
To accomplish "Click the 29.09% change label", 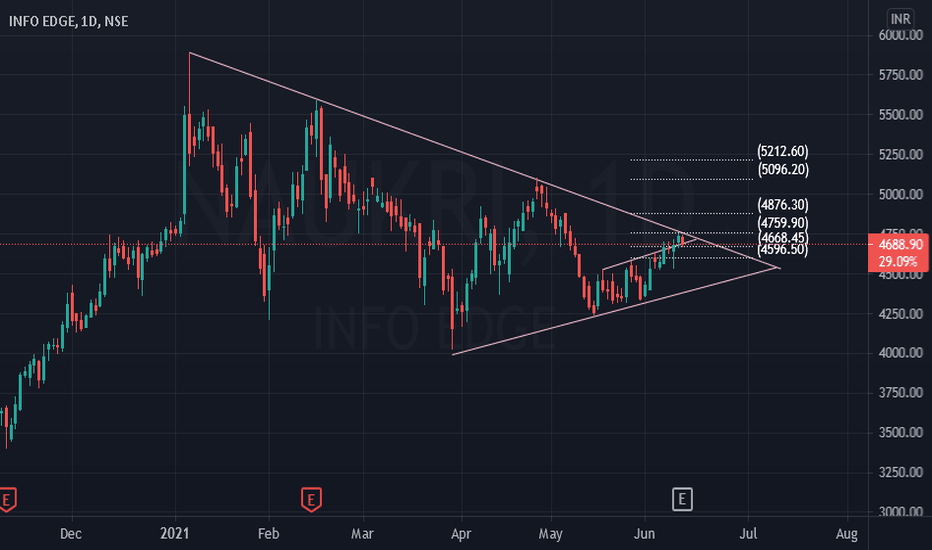I will [x=898, y=262].
